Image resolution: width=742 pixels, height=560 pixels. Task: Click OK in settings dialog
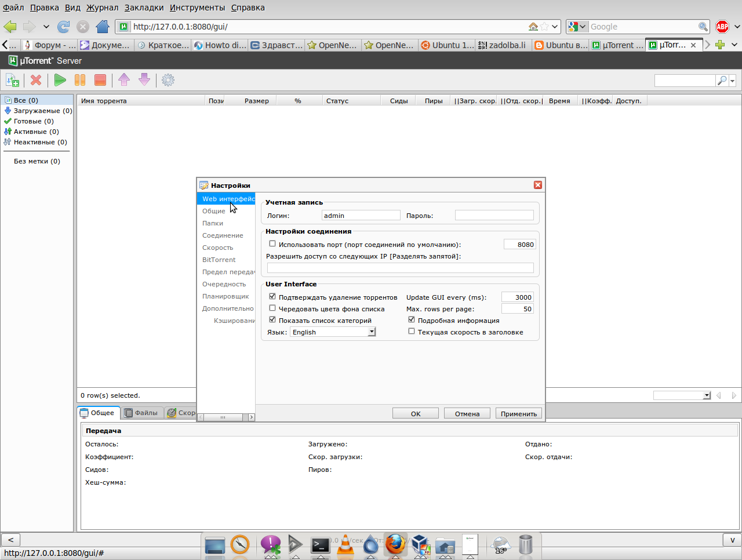(x=416, y=413)
